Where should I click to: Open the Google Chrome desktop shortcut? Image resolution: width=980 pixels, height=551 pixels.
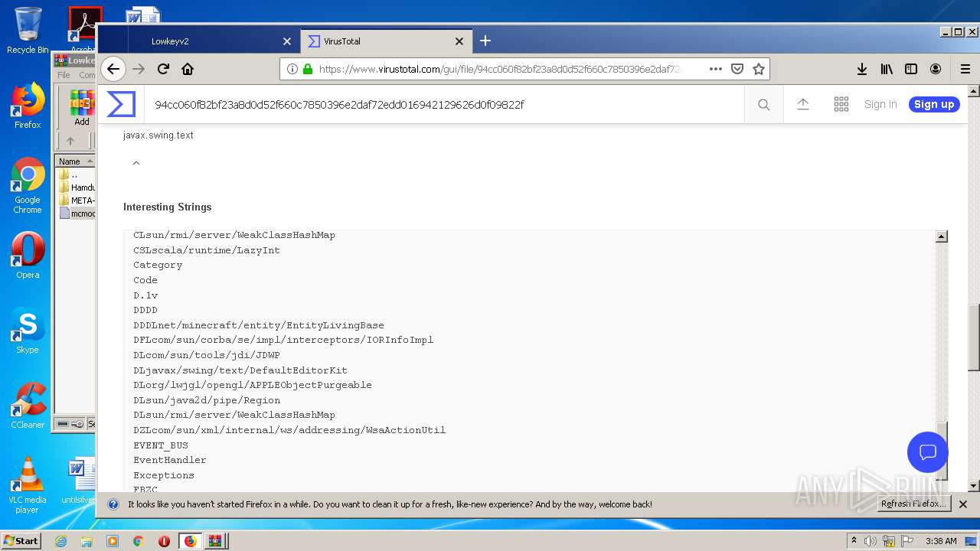click(28, 186)
